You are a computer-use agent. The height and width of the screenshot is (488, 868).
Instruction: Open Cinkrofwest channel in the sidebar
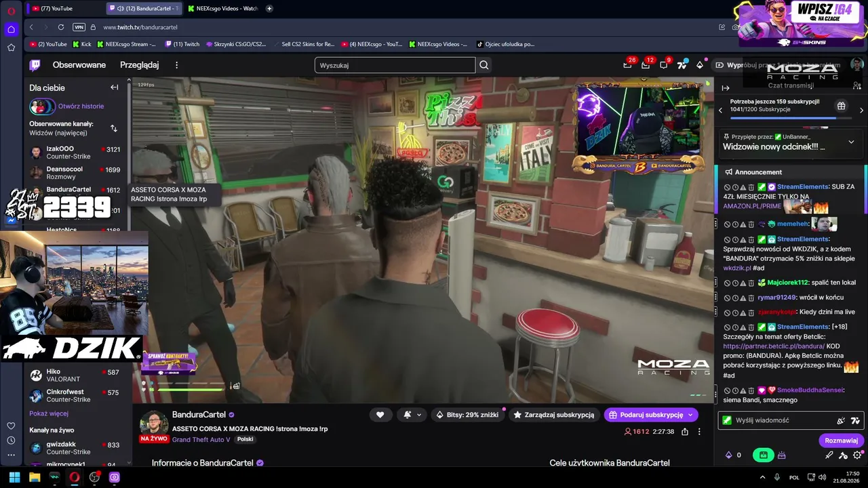[75, 396]
